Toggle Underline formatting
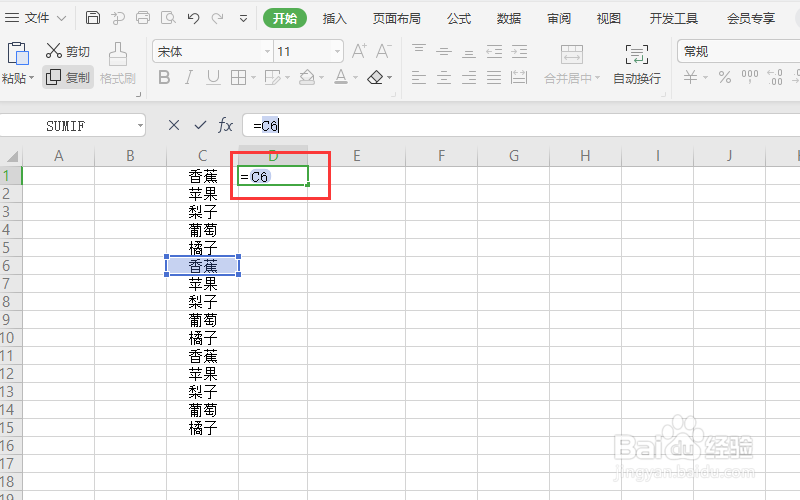This screenshot has width=800, height=500. [x=213, y=78]
